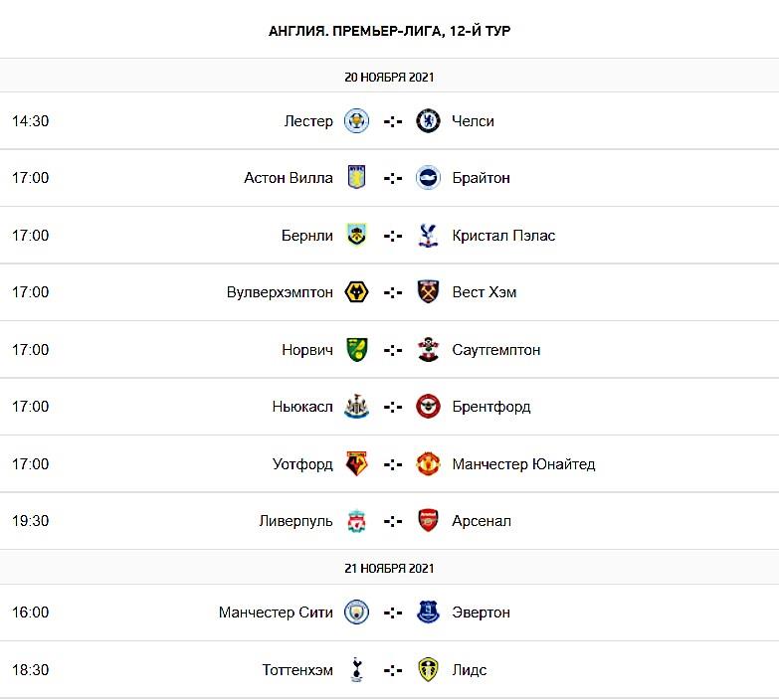Viewport: 779px width, 700px height.
Task: Click the Эвертон team name
Action: coord(484,612)
